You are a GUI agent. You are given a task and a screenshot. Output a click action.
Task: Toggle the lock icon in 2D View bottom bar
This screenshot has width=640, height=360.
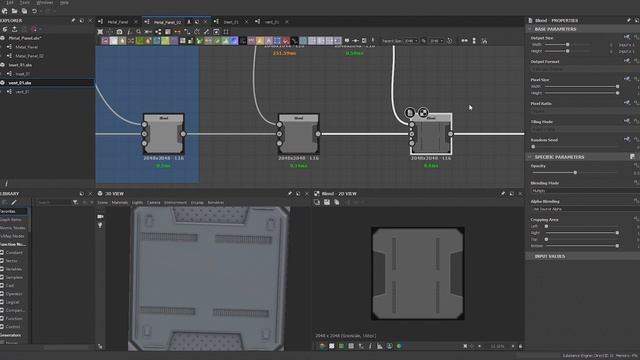point(520,346)
